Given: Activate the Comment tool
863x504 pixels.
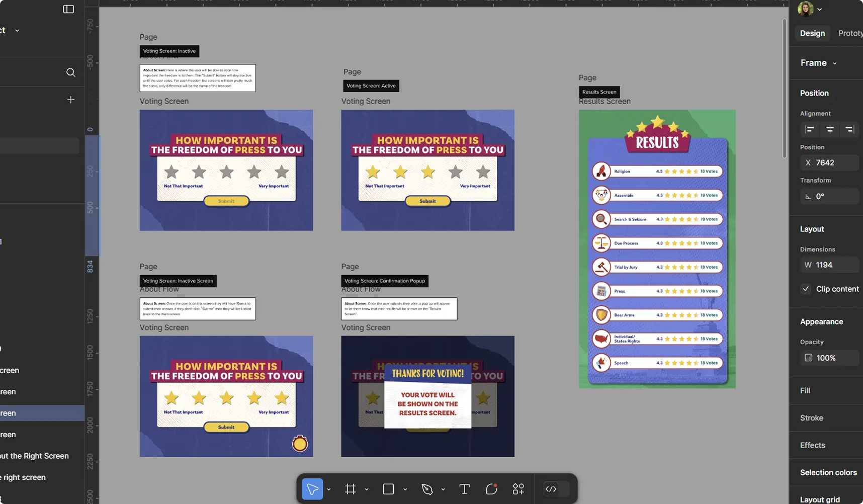Looking at the screenshot, I should [x=491, y=489].
